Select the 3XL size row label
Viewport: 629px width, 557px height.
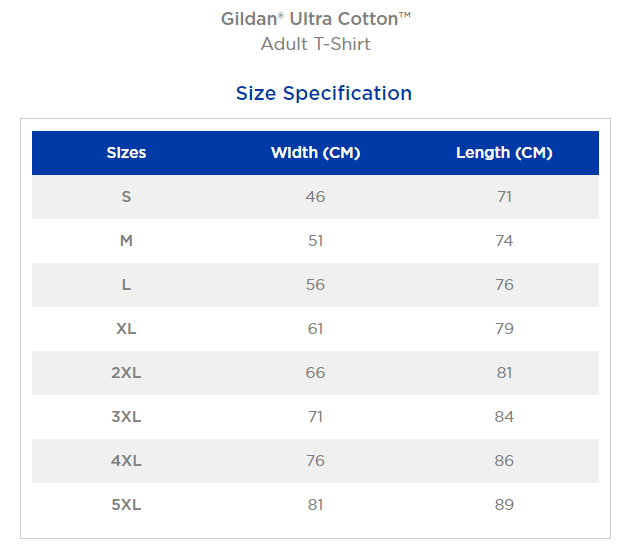pos(126,417)
